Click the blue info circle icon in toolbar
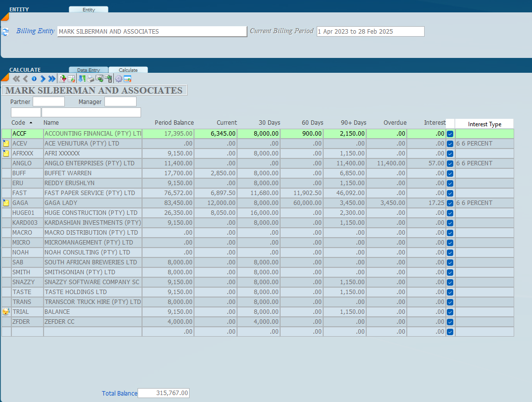Screen dimensions: 532x402 34,79
